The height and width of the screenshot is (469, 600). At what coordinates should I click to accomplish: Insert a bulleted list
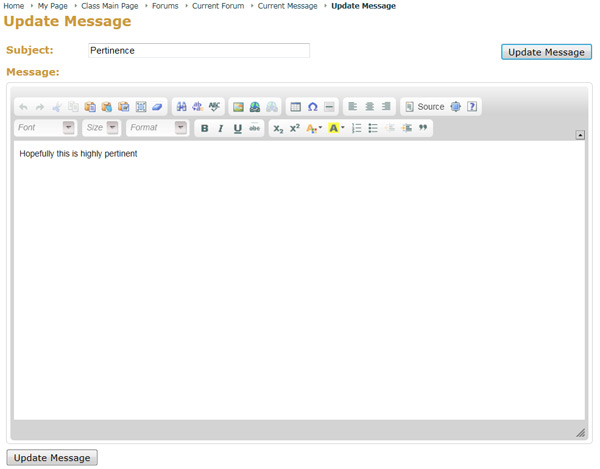372,128
